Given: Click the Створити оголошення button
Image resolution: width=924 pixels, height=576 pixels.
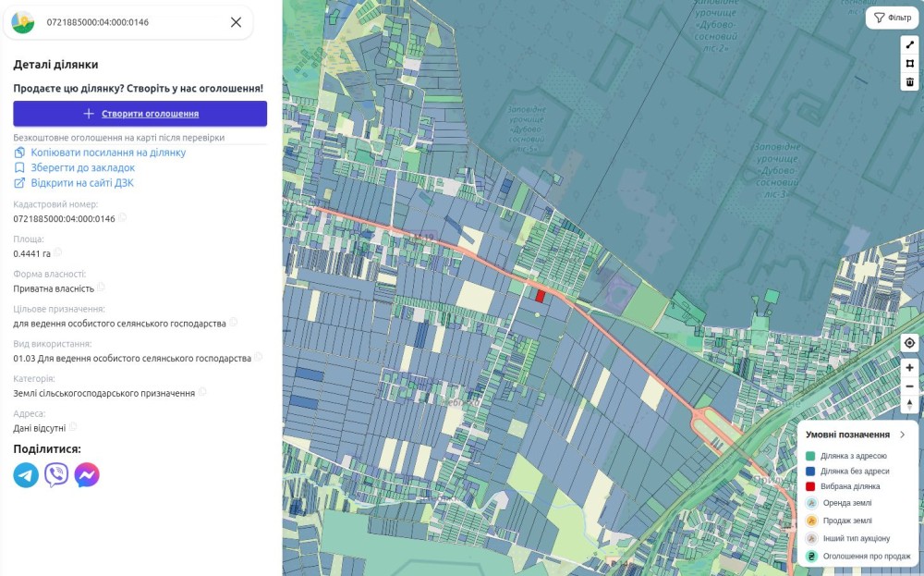Looking at the screenshot, I should point(140,114).
